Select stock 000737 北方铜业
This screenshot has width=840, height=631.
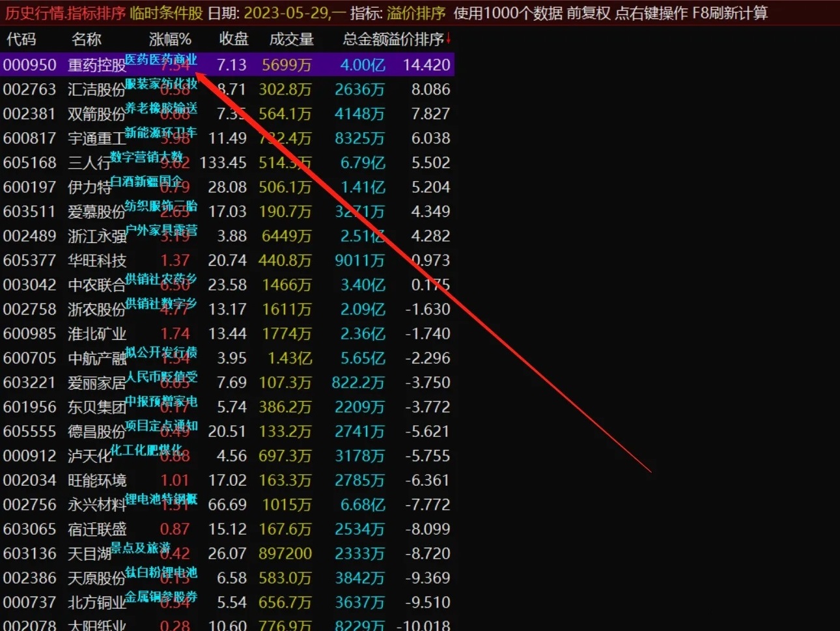tap(227, 602)
